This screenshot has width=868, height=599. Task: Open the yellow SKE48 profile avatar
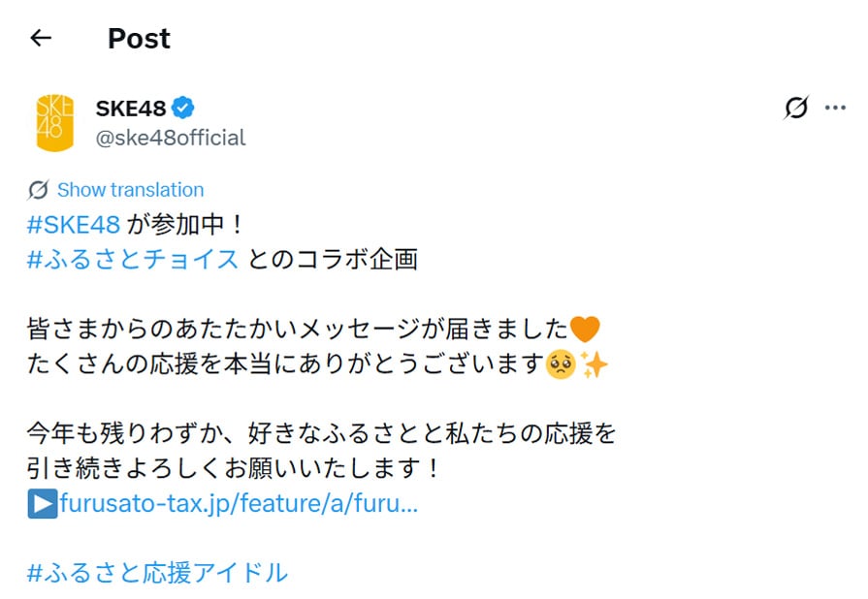(54, 122)
